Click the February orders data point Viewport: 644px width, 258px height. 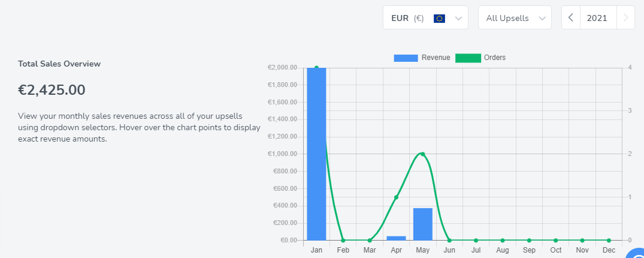tap(343, 241)
